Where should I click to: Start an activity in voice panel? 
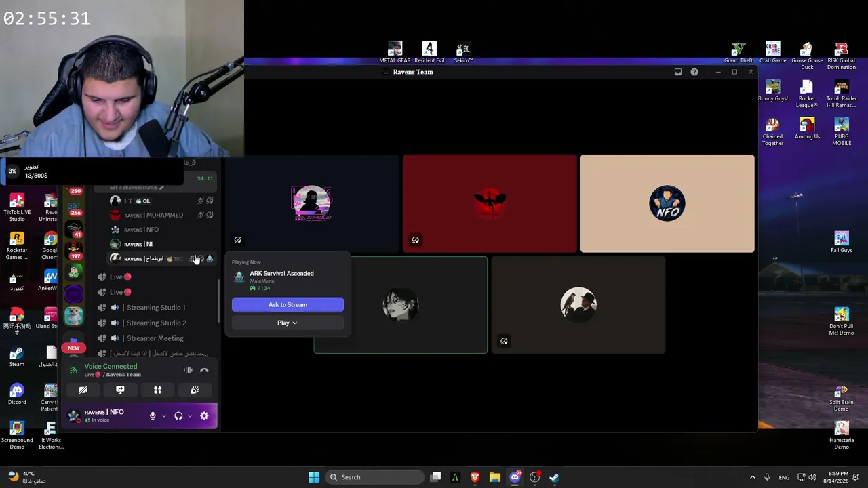(157, 390)
